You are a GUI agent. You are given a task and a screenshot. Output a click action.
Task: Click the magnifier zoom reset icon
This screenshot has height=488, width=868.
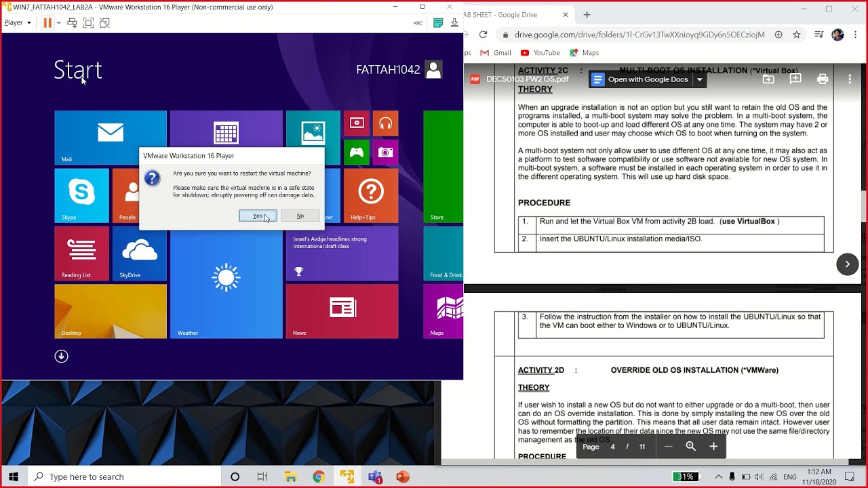pos(691,447)
